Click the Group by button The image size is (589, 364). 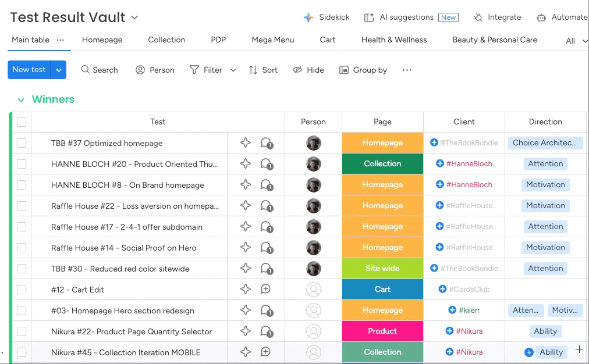click(x=363, y=70)
